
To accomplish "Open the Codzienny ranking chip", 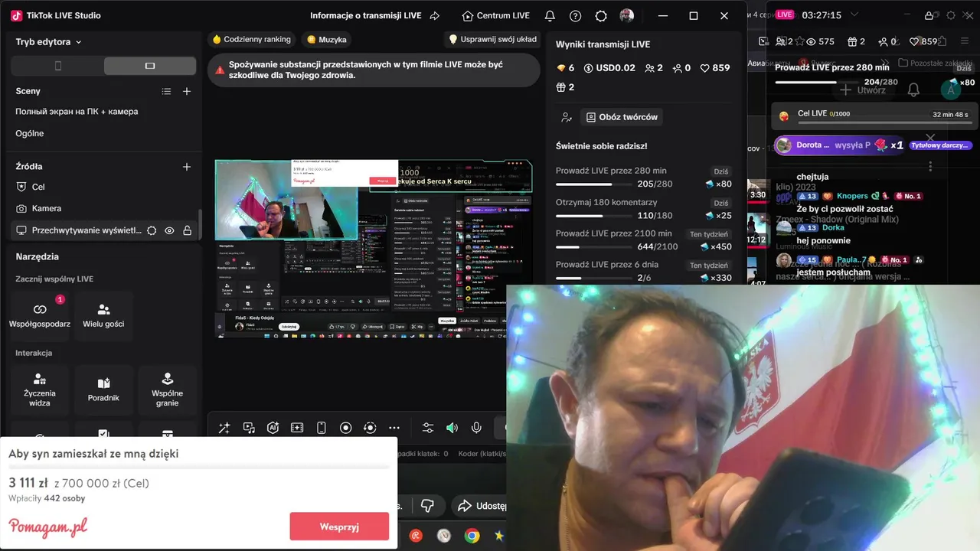I will tap(252, 39).
